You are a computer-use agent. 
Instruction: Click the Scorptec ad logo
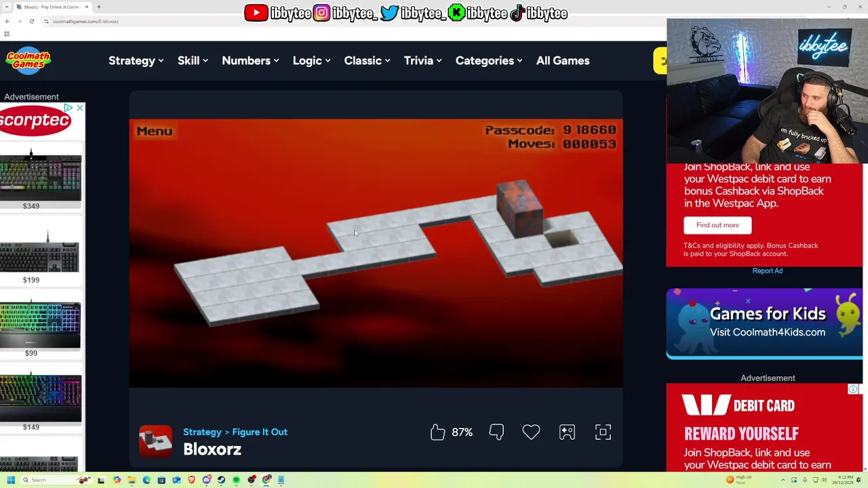click(x=35, y=121)
